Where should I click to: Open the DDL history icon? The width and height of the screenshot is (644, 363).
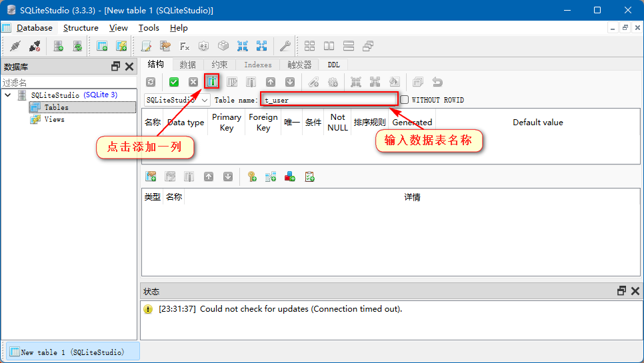coord(165,46)
